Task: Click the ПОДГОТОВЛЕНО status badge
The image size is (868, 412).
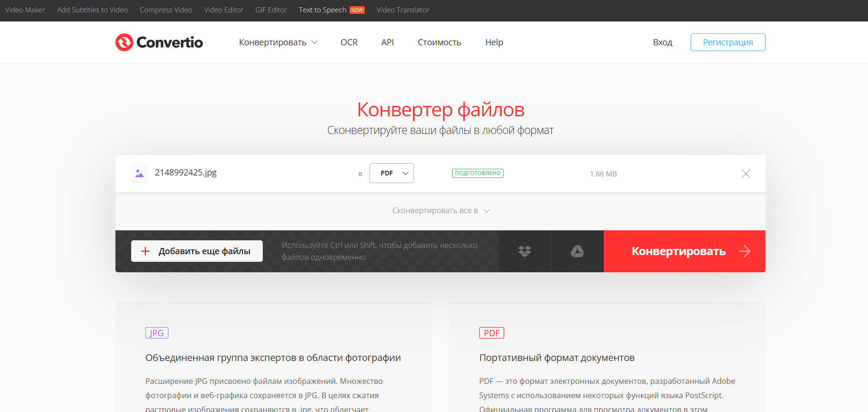Action: tap(477, 173)
